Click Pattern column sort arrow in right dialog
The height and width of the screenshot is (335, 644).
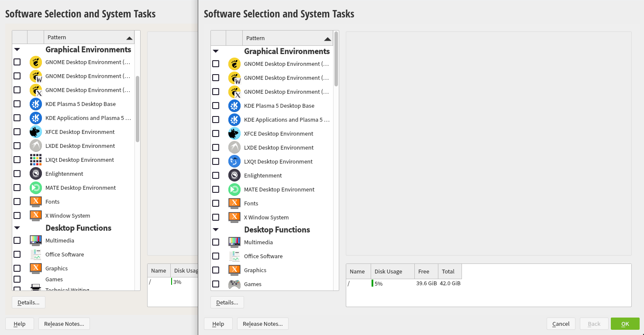pos(327,38)
